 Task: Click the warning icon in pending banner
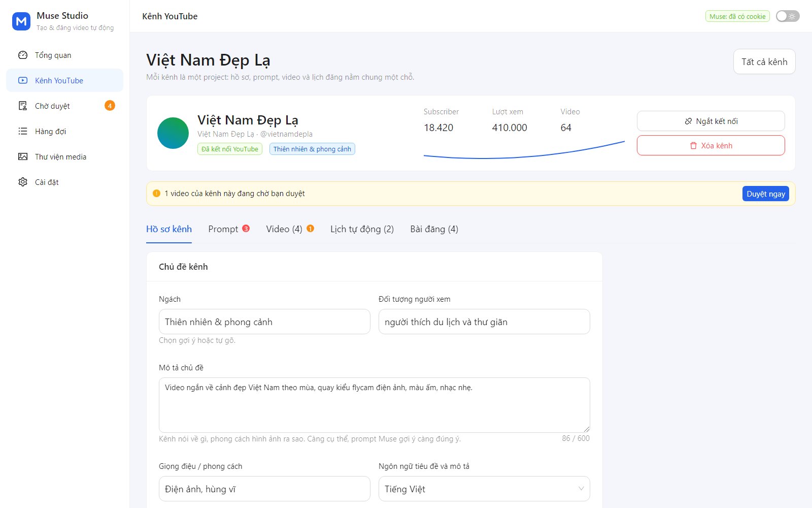(156, 193)
